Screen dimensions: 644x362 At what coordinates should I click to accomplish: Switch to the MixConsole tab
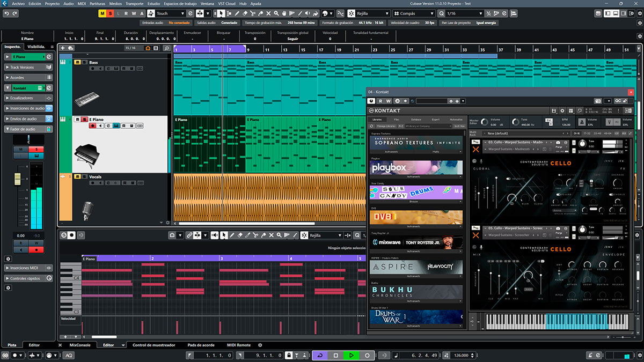click(x=80, y=345)
